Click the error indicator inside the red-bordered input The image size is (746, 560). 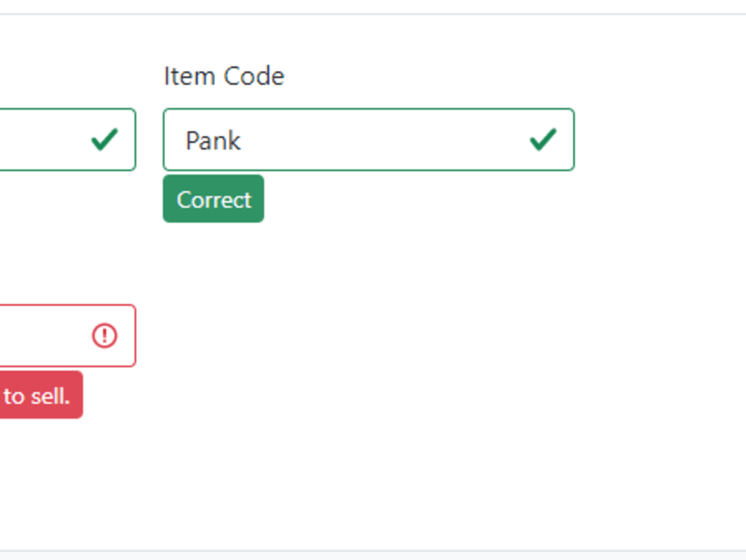tap(105, 336)
